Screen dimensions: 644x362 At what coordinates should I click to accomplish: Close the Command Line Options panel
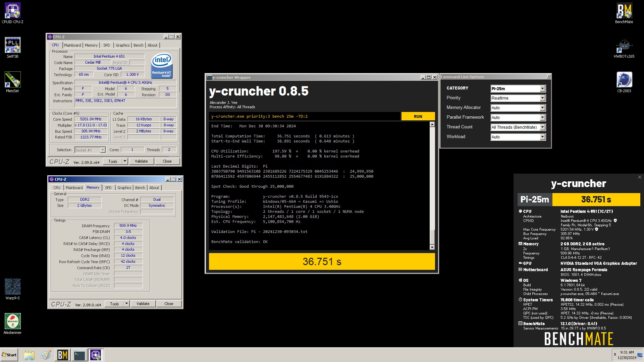click(548, 77)
